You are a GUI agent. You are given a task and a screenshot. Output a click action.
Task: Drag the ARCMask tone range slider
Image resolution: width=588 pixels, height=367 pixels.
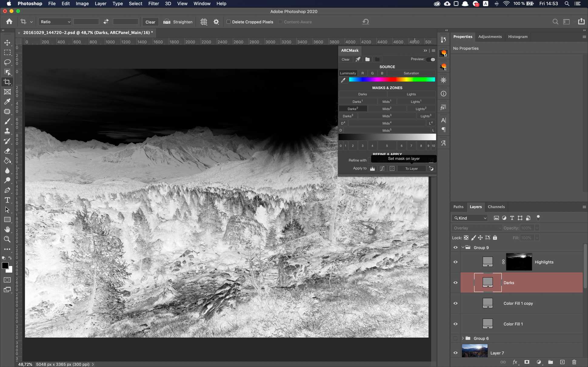pyautogui.click(x=387, y=136)
